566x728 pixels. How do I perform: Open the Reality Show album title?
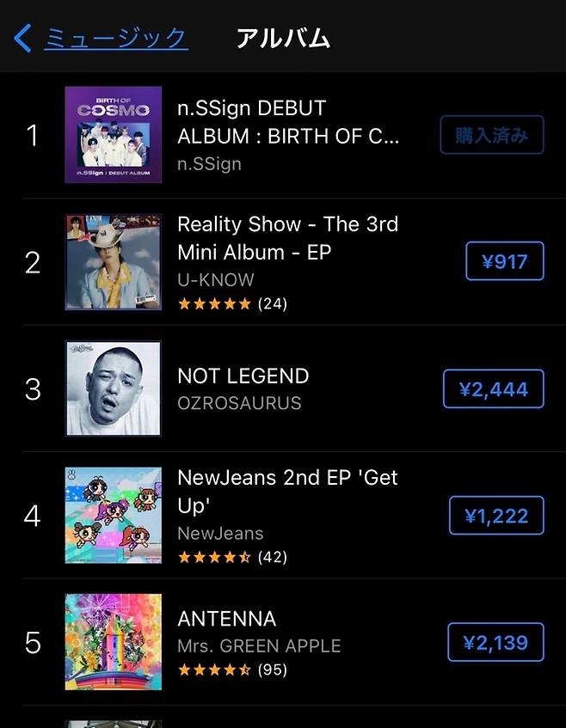tap(287, 238)
